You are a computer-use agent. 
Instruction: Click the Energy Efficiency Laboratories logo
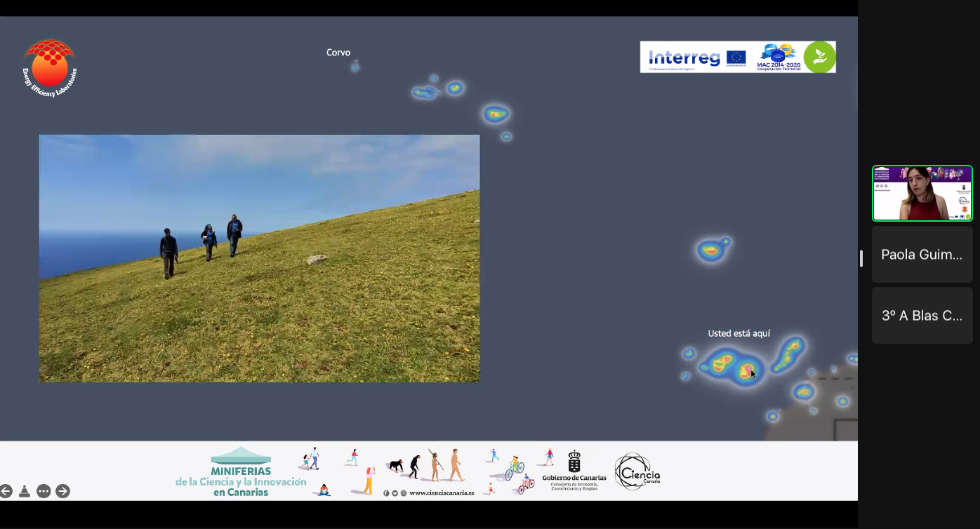pyautogui.click(x=49, y=67)
